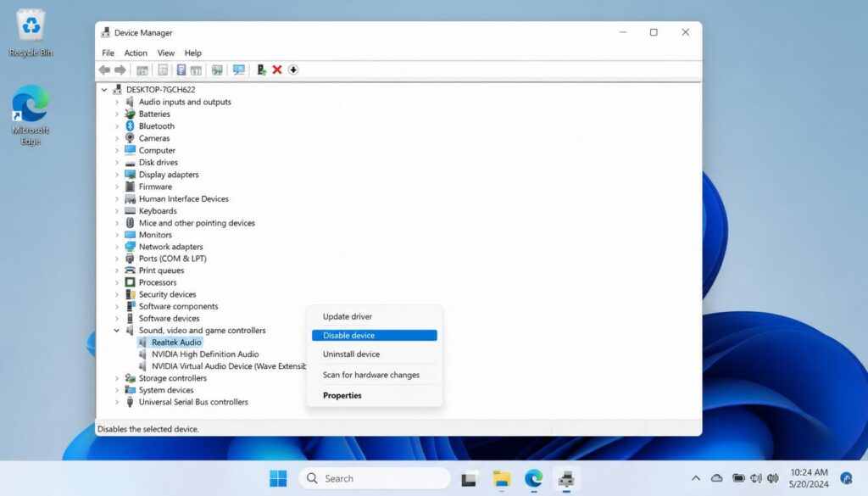The width and height of the screenshot is (868, 496).
Task: Show hidden tray icons chevron
Action: [696, 477]
